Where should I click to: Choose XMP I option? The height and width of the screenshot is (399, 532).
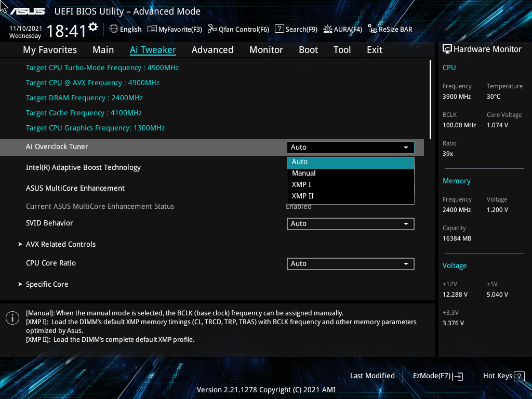[351, 184]
